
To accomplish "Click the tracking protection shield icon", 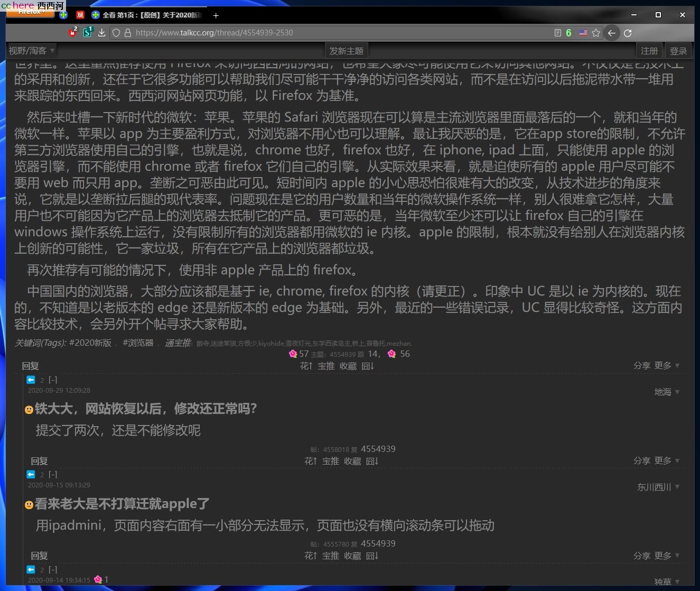I will coord(116,33).
